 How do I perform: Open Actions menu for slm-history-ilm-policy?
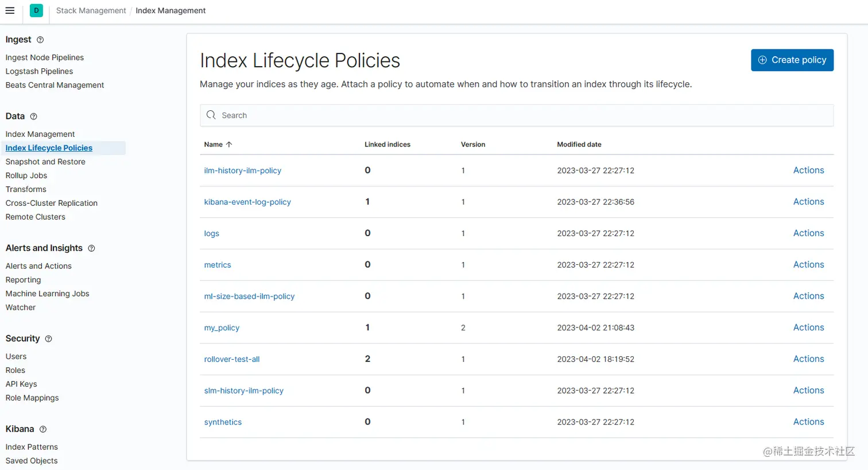[x=808, y=390]
